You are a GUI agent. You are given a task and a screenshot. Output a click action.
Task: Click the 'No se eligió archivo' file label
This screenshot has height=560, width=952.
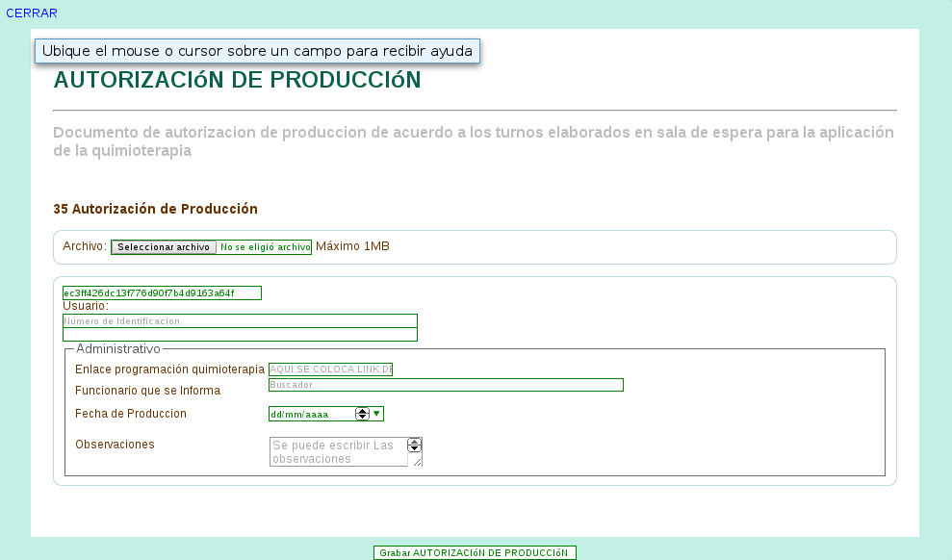(265, 247)
